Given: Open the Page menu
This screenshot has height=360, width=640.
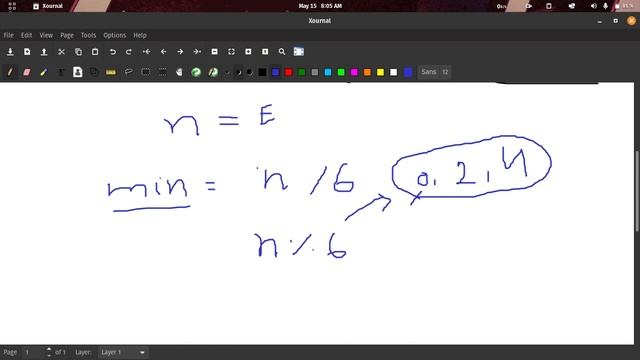Looking at the screenshot, I should [67, 35].
